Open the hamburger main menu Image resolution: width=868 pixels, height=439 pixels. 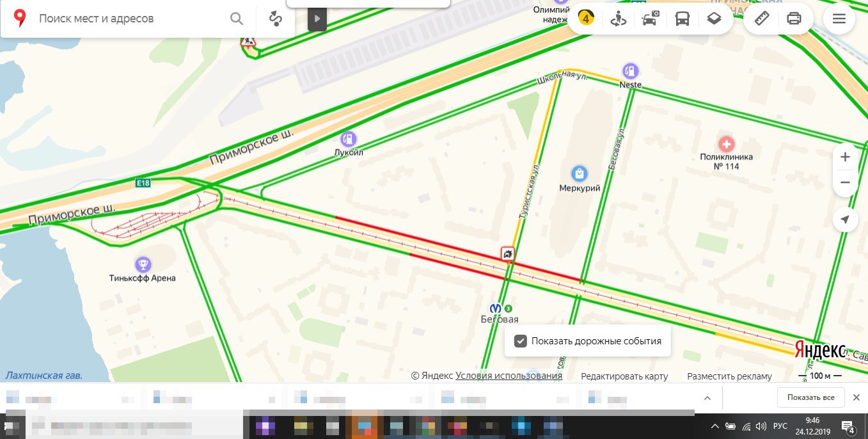[839, 19]
